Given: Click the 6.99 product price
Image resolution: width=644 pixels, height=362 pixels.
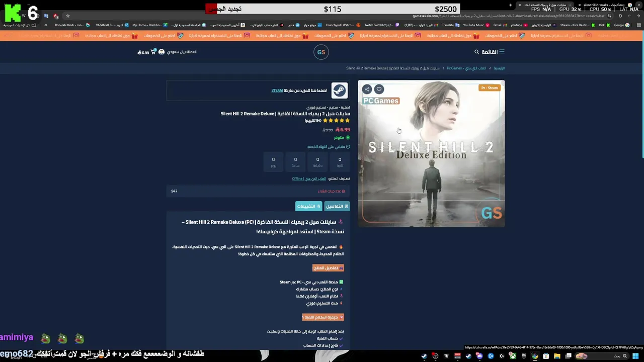Looking at the screenshot, I should (x=343, y=130).
